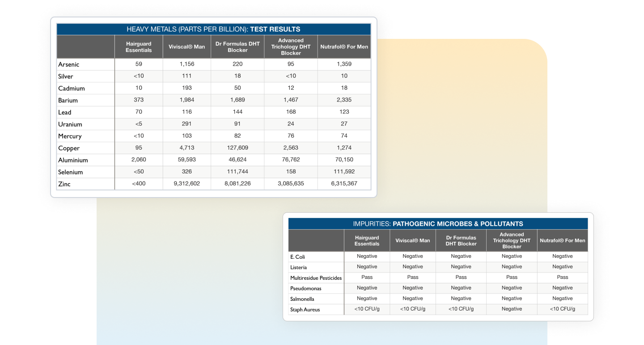The width and height of the screenshot is (644, 345).
Task: Select Staph Aureus <10 CFU/g for Nutrafol
Action: click(563, 309)
